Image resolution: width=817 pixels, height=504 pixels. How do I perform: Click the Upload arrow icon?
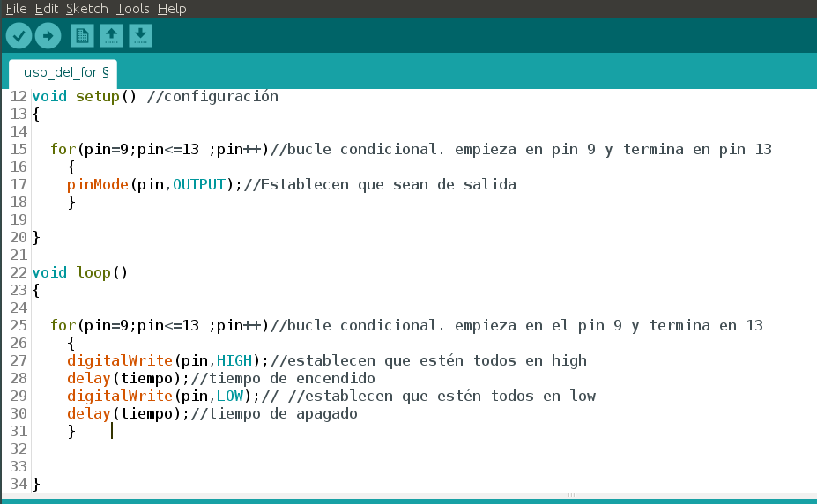[x=48, y=36]
